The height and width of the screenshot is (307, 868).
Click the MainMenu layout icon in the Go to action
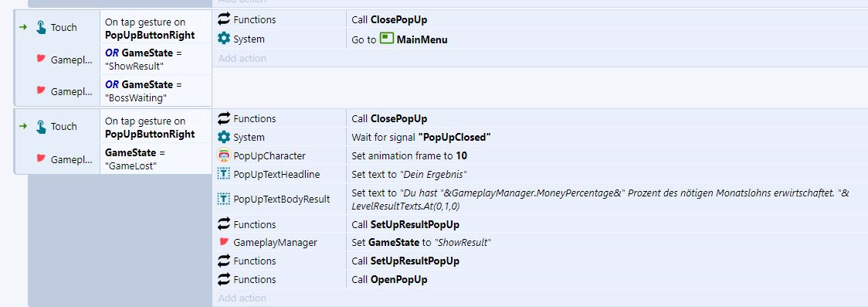[387, 39]
